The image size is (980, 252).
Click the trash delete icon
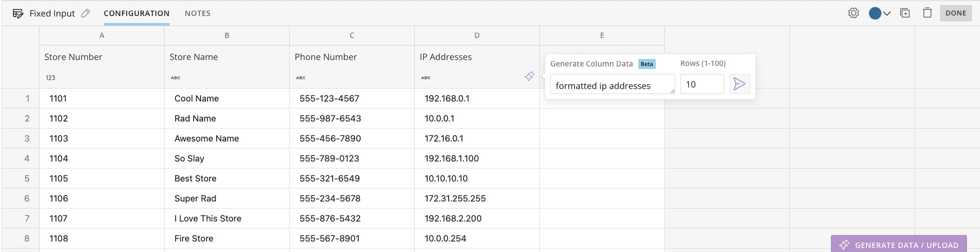pos(927,13)
